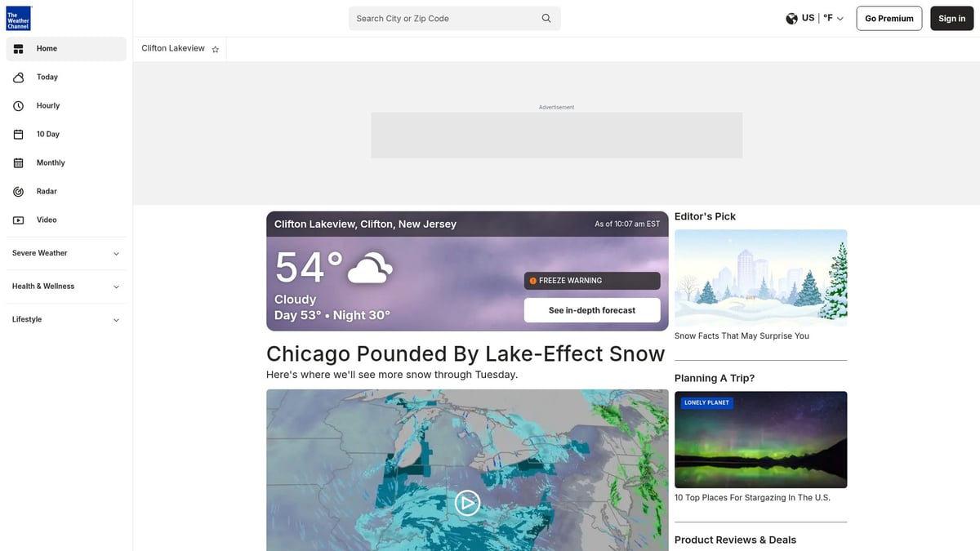Image resolution: width=980 pixels, height=551 pixels.
Task: Select the Home icon in the sidebar
Action: point(18,48)
